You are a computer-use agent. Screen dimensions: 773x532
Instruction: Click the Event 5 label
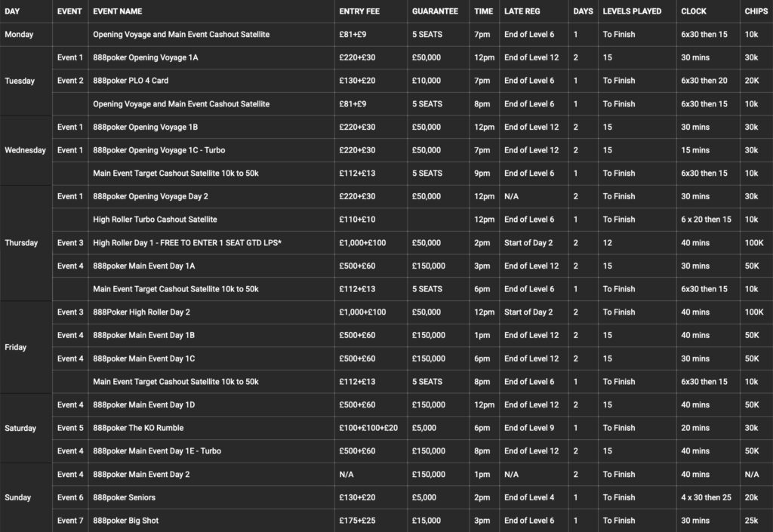pos(70,428)
